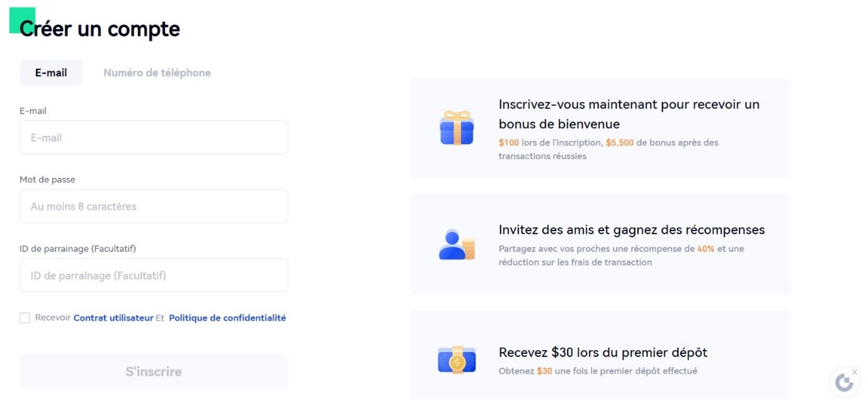Screen dimensions: 868x399
Task: Click the ID de parrainage field
Action: tap(154, 275)
